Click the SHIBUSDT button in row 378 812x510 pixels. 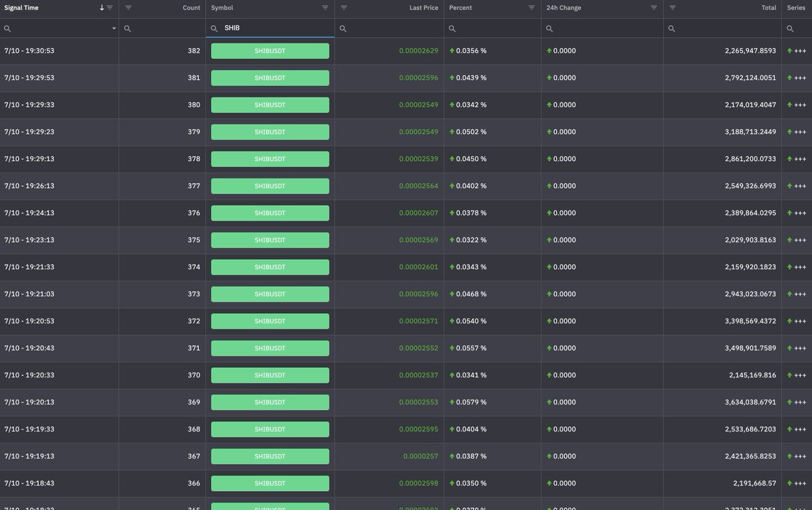click(270, 159)
